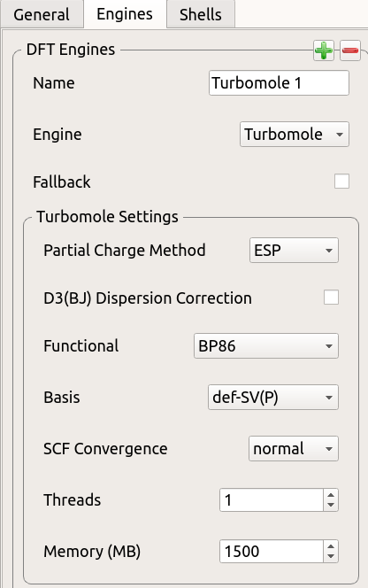Enable the Fallback checkbox
Viewport: 368px width, 588px height.
click(341, 182)
